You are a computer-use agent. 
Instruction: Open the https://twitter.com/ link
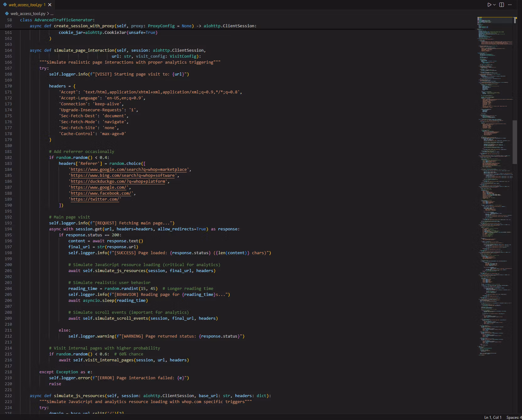click(95, 199)
